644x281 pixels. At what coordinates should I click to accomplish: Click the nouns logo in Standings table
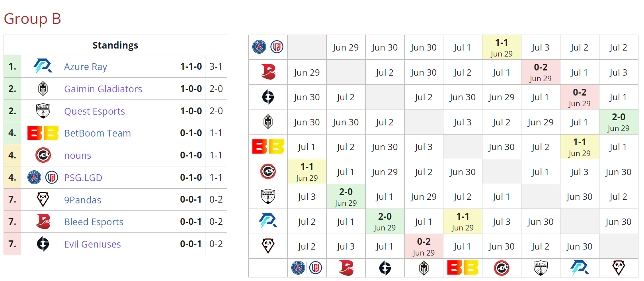coord(43,155)
